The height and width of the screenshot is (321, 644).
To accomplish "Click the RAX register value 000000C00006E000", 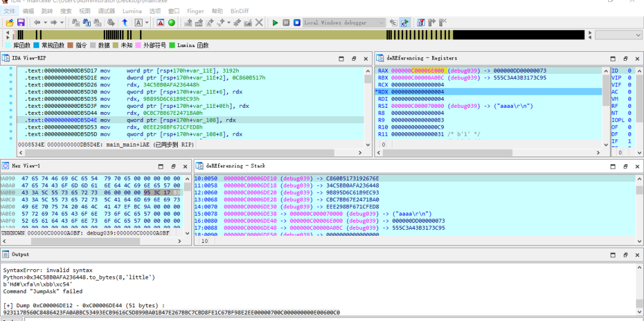I will [417, 70].
